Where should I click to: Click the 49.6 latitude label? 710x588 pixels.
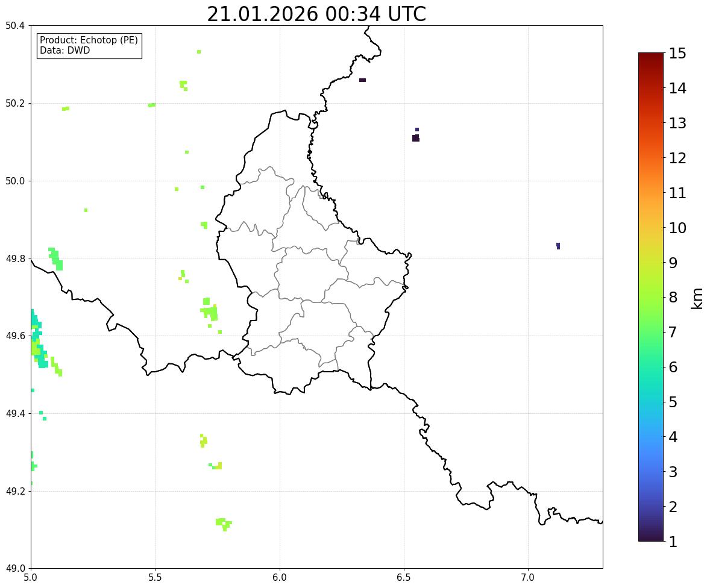15,336
